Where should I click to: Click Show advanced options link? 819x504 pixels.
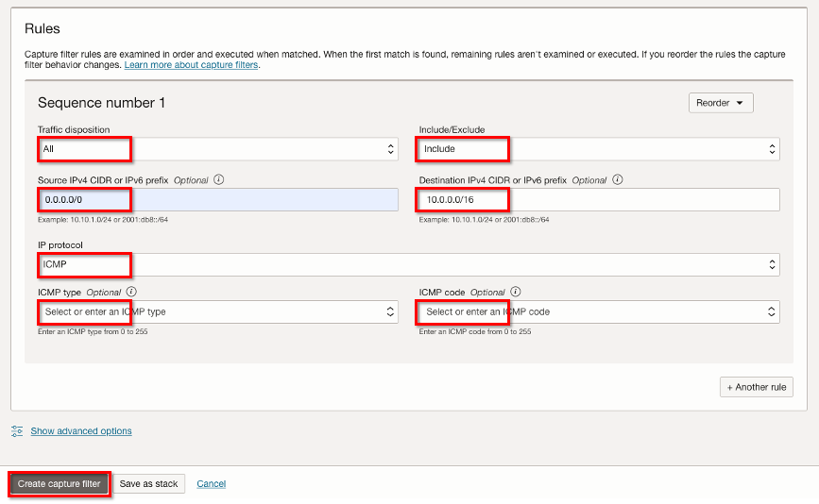click(81, 431)
